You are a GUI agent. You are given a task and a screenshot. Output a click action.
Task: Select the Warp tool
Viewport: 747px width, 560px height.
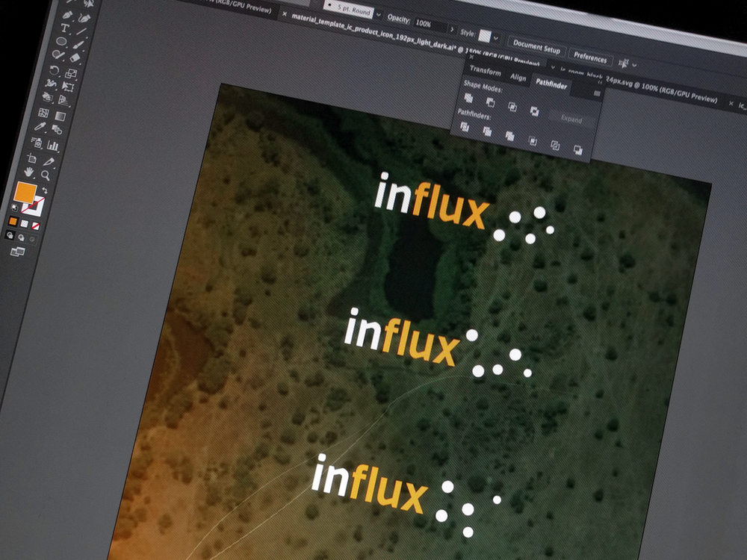tap(51, 84)
